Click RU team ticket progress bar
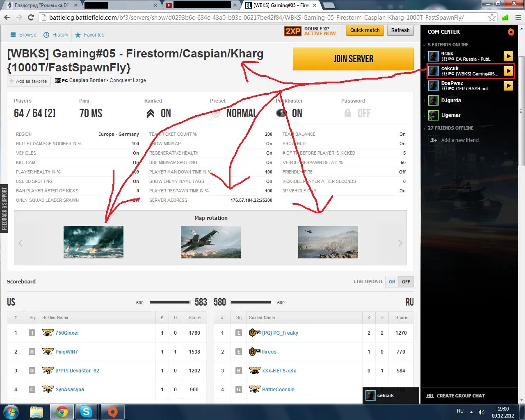525x420 pixels. [x=251, y=302]
